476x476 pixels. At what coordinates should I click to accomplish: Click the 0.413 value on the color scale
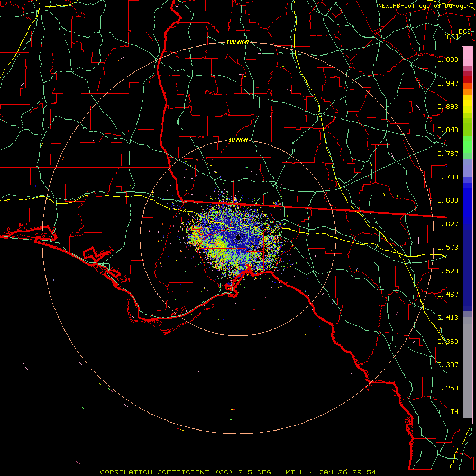[x=448, y=318]
